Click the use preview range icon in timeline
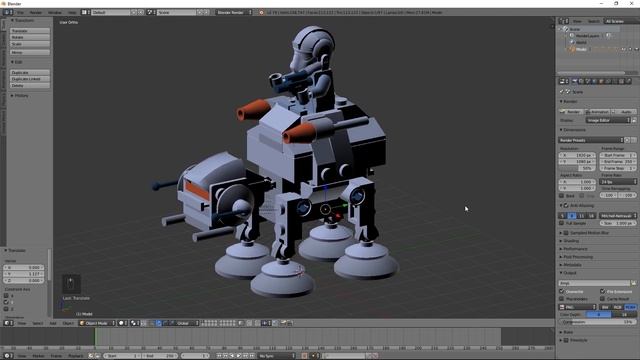640x360 pixels. click(91, 356)
